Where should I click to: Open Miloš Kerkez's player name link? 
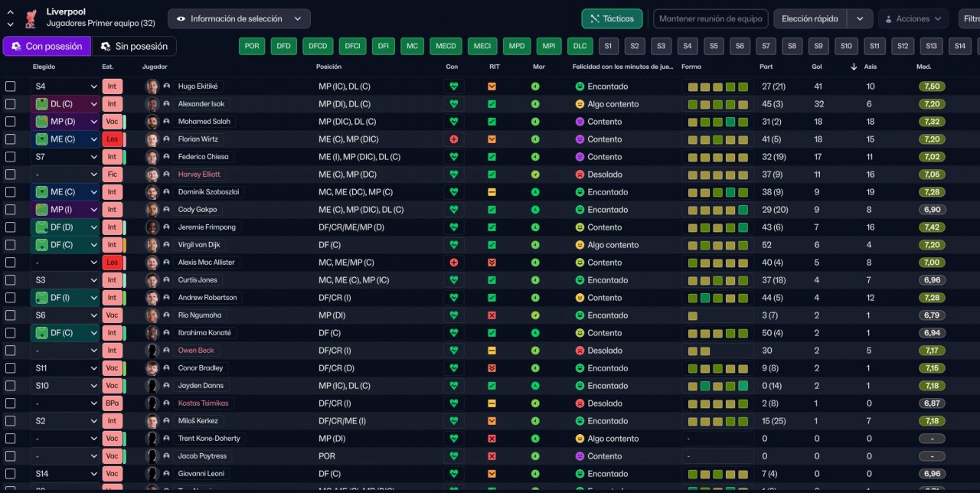coord(198,421)
